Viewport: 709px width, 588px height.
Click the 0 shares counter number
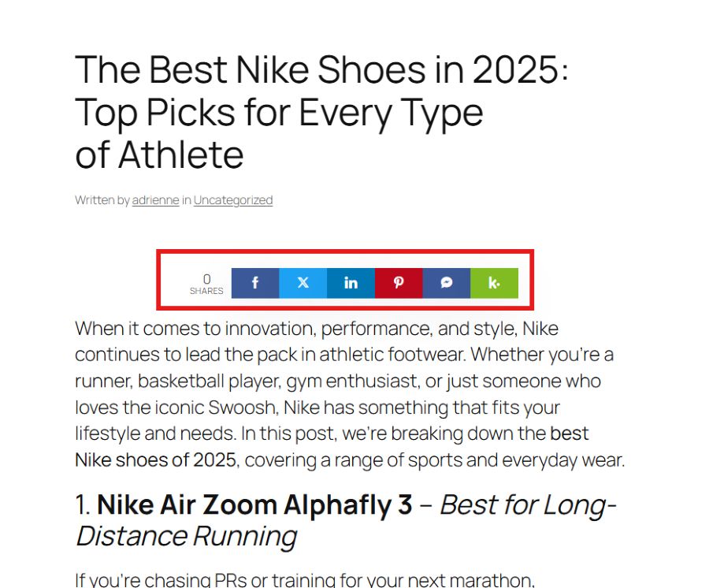[206, 278]
